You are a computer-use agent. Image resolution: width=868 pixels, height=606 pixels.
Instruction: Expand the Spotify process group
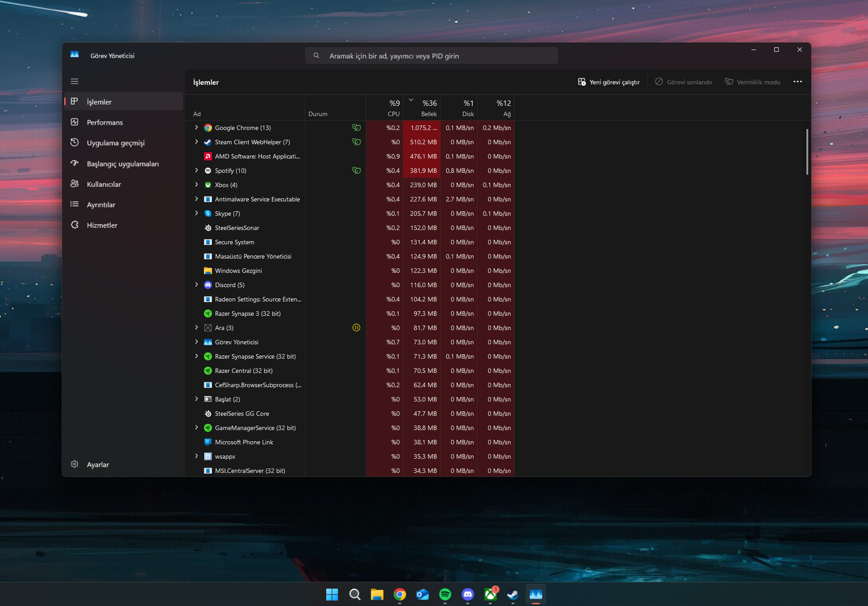196,171
